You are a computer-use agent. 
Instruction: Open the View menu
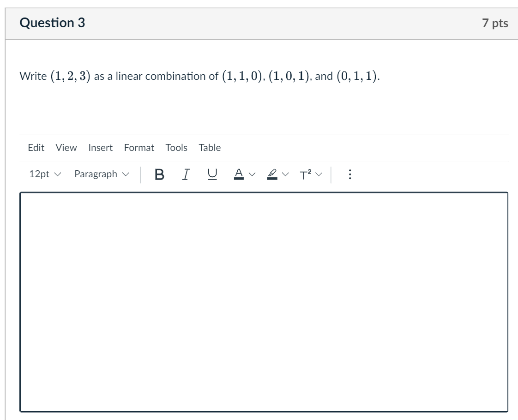pos(66,148)
